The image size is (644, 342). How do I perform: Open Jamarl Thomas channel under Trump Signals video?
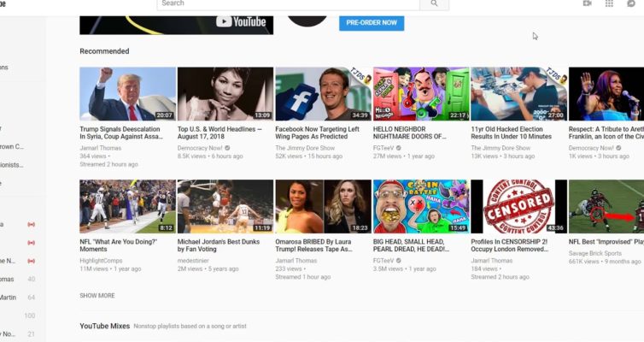point(101,148)
